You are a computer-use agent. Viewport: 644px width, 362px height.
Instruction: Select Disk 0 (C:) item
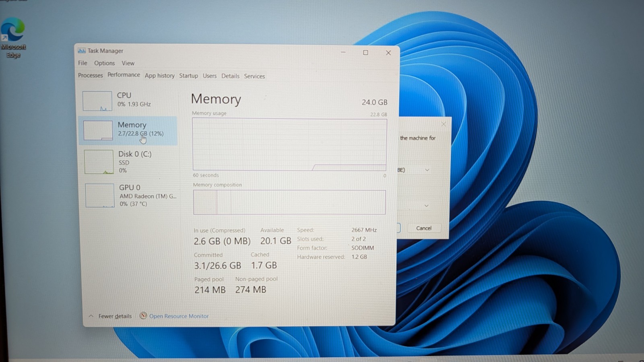click(130, 162)
